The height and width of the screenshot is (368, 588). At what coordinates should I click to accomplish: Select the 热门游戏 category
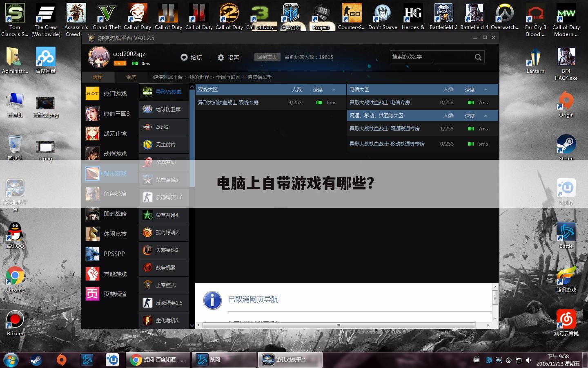(x=110, y=94)
